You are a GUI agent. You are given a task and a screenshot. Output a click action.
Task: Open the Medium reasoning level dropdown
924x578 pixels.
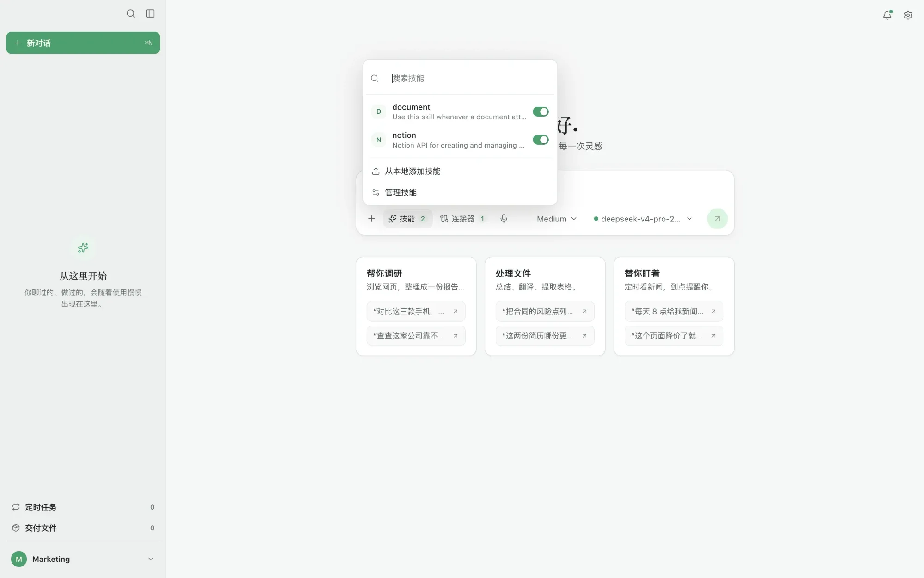click(556, 219)
